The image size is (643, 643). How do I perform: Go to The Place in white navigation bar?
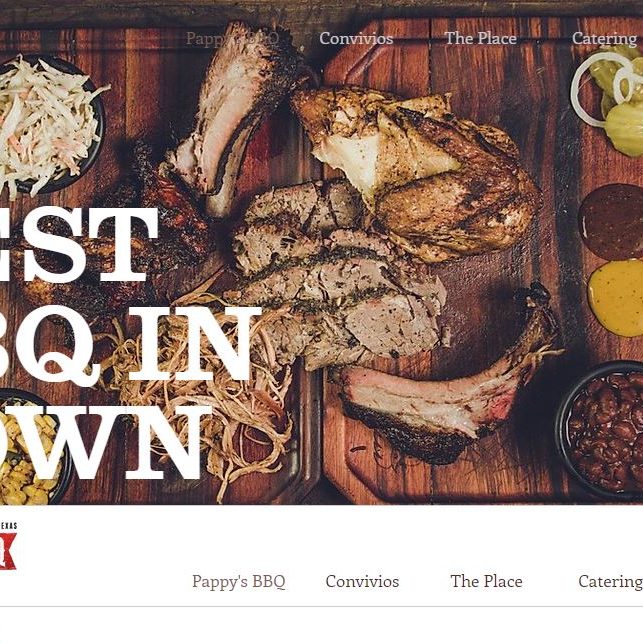point(486,581)
